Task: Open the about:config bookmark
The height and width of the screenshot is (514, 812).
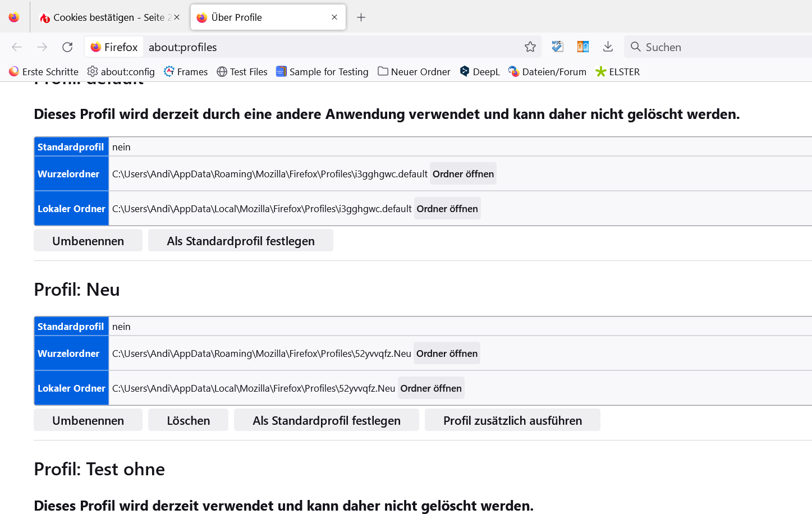Action: click(x=121, y=72)
